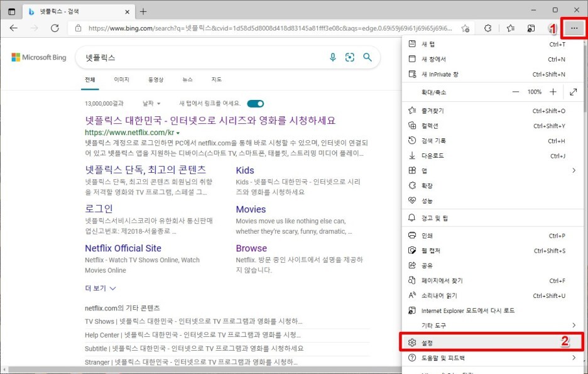Image resolution: width=588 pixels, height=374 pixels.
Task: Click the browser address bar URL
Action: pos(270,28)
